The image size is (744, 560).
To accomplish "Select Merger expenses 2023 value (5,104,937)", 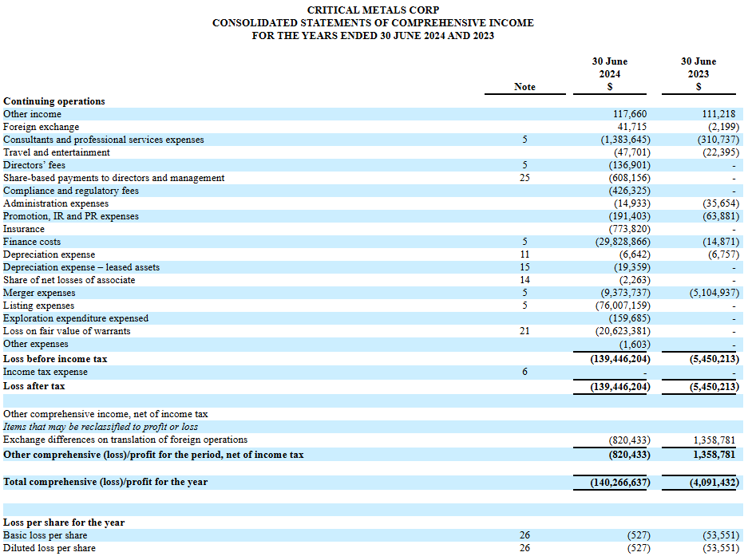I will 714,293.
